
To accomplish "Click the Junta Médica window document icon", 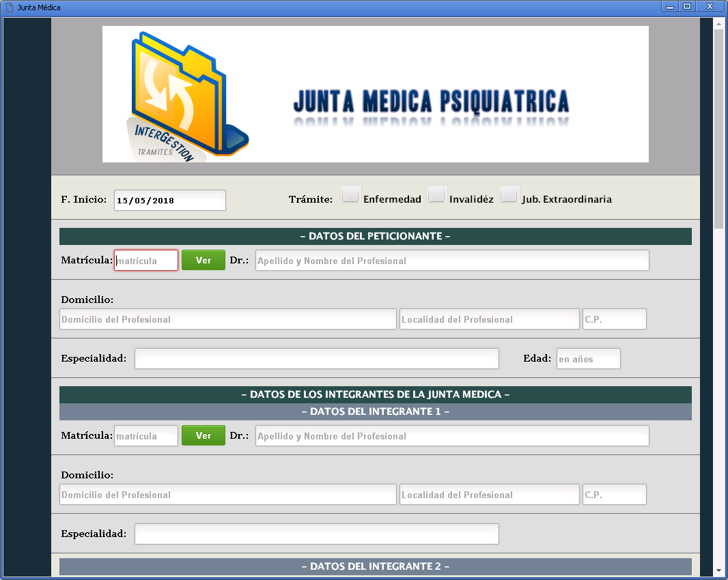I will 10,8.
